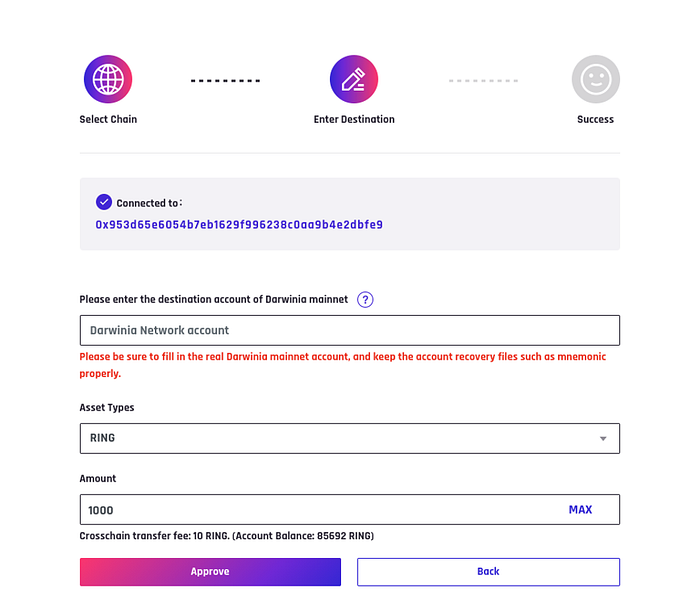
Task: Click the "Connected to:" label
Action: pos(149,203)
